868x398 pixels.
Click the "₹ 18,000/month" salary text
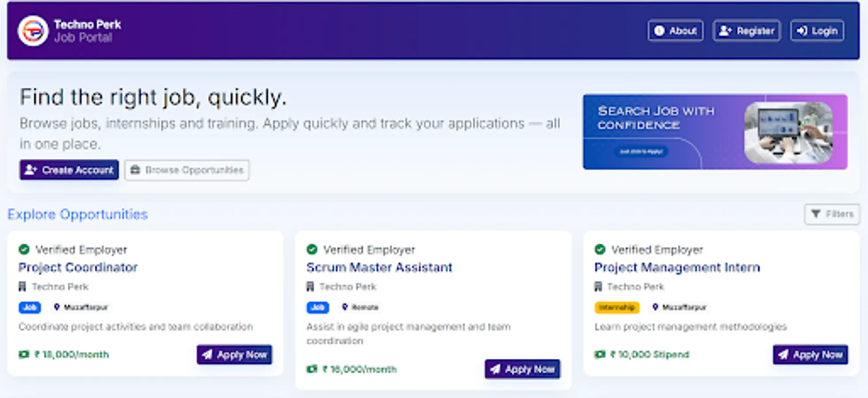point(72,355)
